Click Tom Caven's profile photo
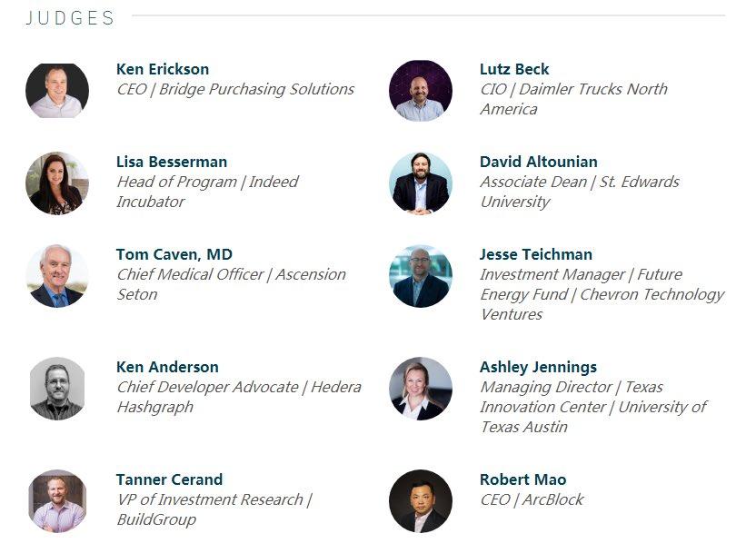Viewport: 756px width, 553px height. [57, 276]
